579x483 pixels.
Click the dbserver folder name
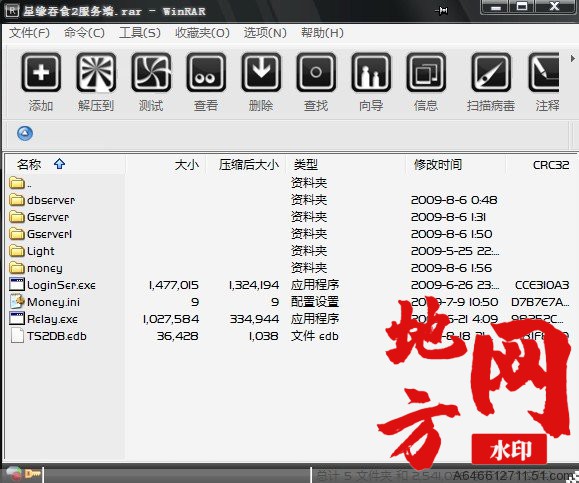point(51,200)
